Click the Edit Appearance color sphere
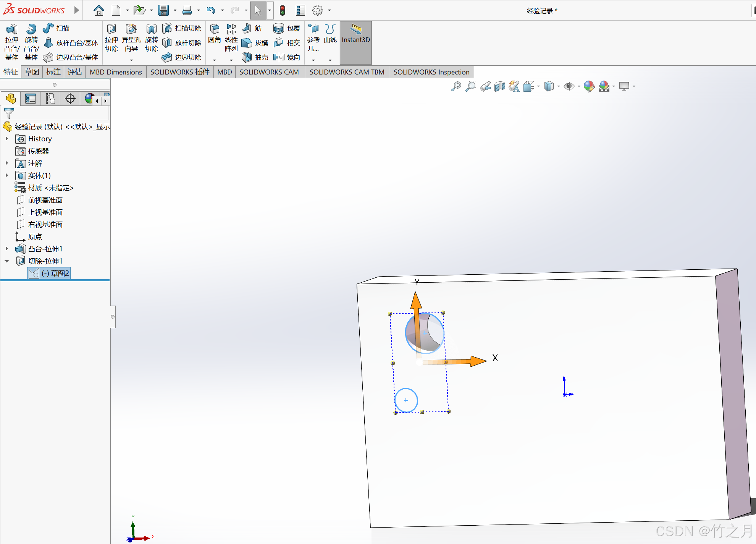The width and height of the screenshot is (756, 544). point(589,86)
